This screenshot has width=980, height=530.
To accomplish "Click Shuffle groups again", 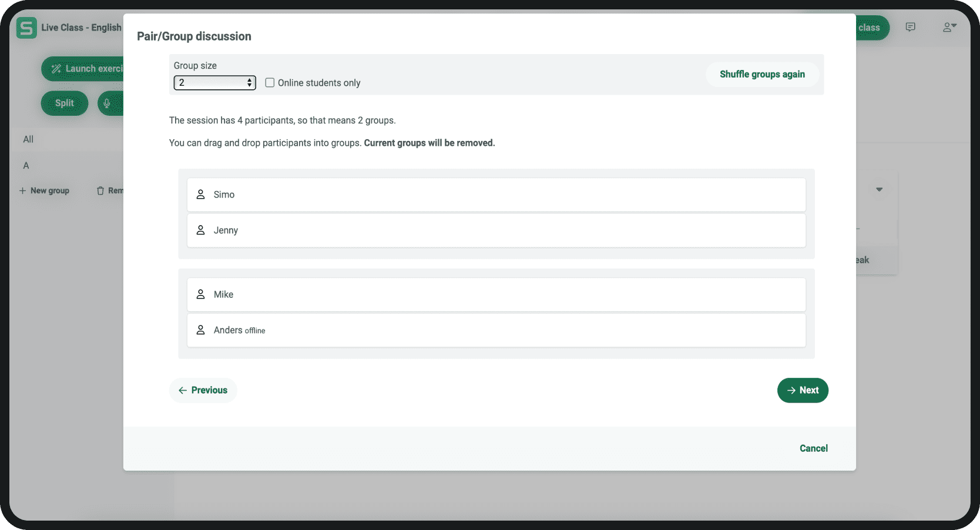I will pyautogui.click(x=762, y=75).
